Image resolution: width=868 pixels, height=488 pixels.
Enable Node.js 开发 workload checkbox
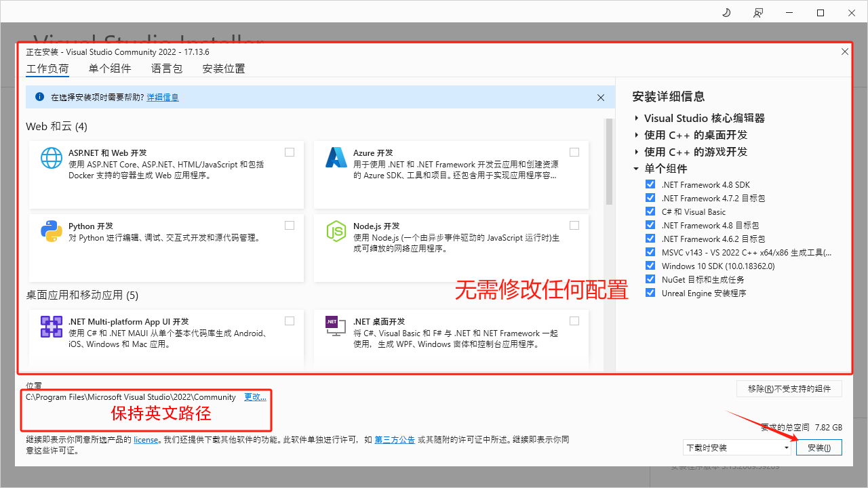[x=574, y=225]
